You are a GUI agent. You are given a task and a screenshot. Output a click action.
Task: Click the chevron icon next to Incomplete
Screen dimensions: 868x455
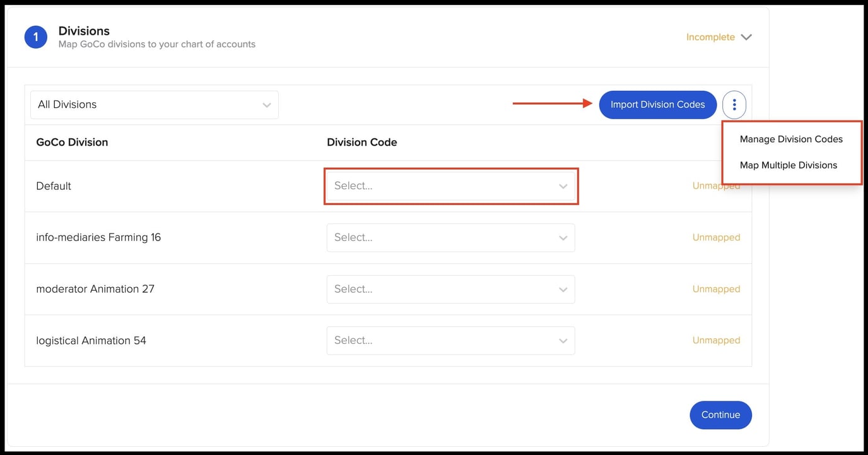pos(746,37)
